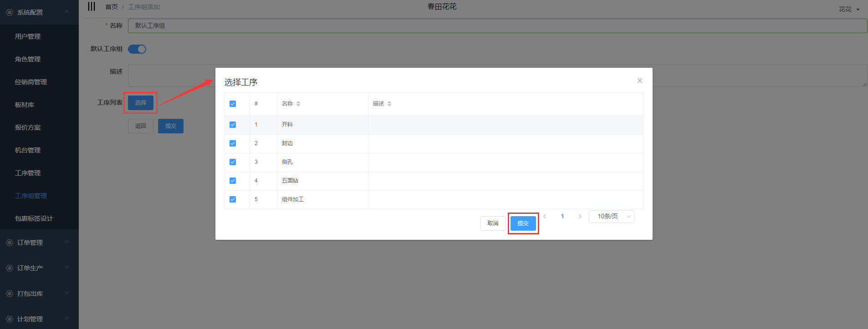The width and height of the screenshot is (868, 329).
Task: Toggle the select-all header checkbox
Action: click(233, 104)
